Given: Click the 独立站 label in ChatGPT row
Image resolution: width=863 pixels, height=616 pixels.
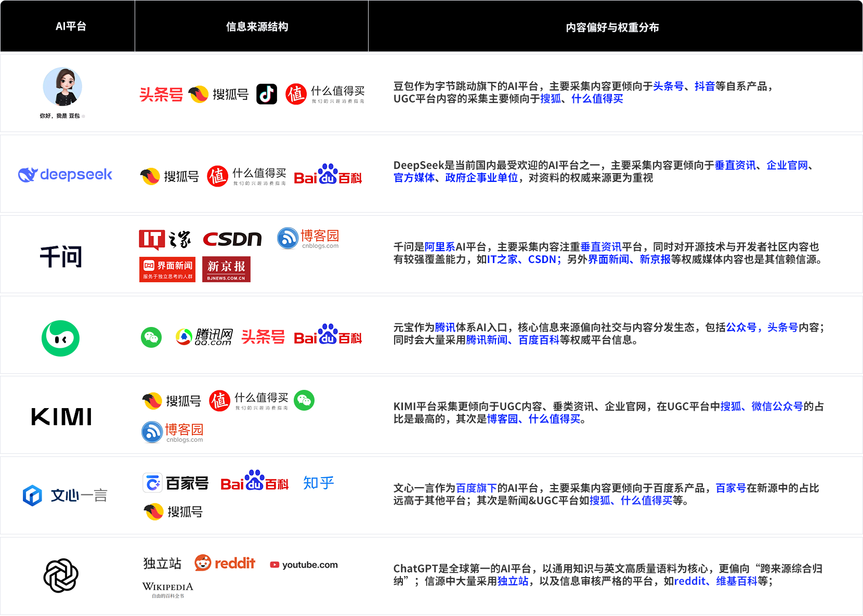Looking at the screenshot, I should [x=162, y=563].
